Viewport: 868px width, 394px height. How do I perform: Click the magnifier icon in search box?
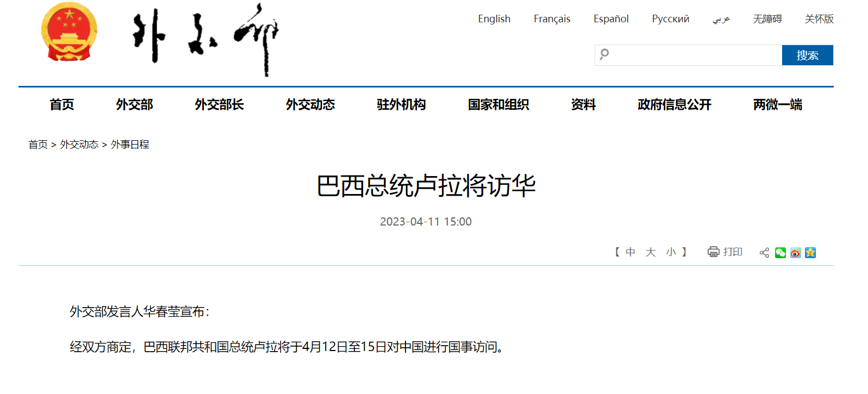tap(604, 54)
